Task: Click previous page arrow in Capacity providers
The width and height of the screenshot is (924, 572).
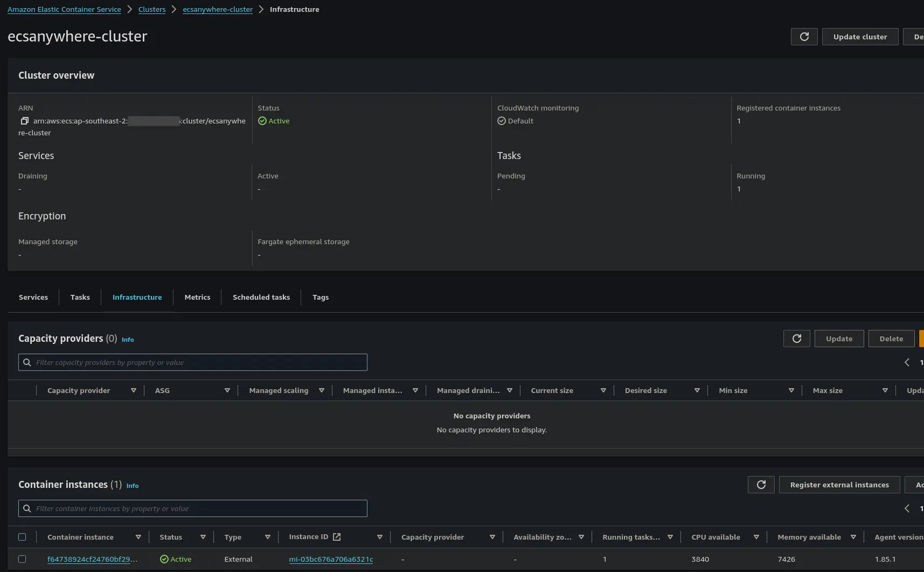Action: click(x=907, y=362)
